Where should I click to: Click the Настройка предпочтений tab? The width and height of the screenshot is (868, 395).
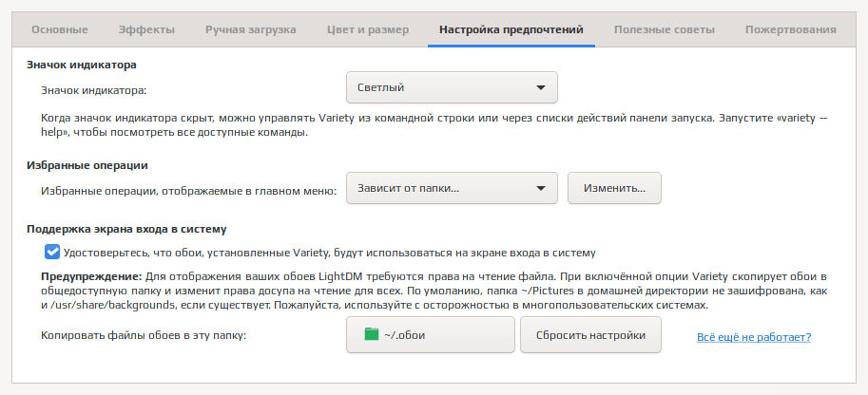point(511,29)
